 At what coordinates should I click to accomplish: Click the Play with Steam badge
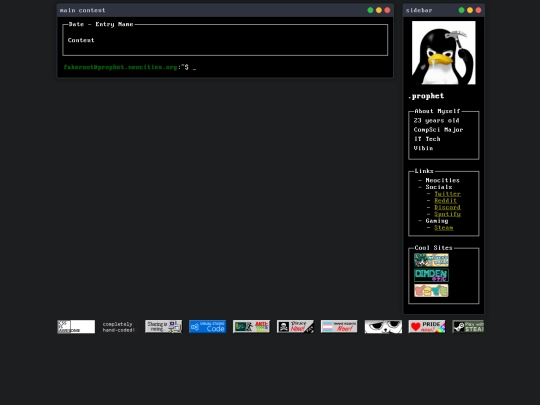pyautogui.click(x=468, y=326)
